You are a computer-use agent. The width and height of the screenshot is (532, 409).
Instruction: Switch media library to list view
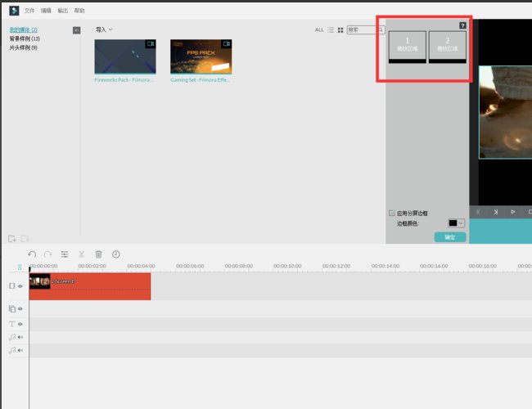pyautogui.click(x=331, y=30)
